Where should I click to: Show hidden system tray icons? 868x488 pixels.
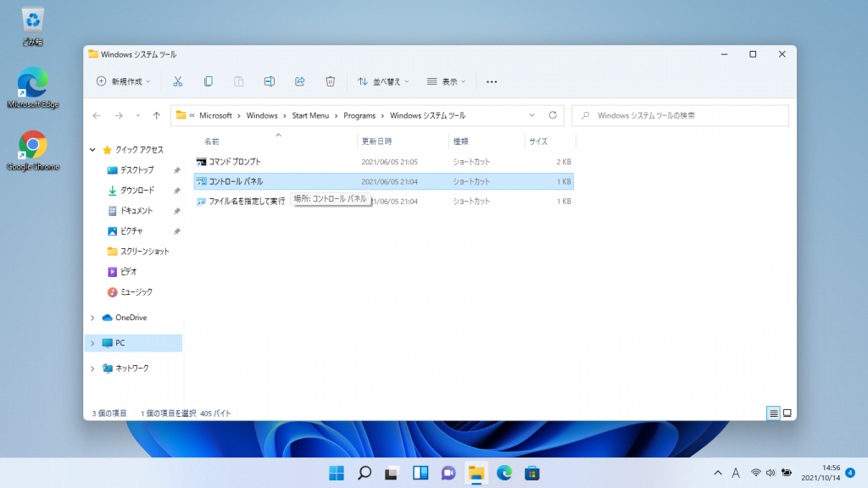tap(718, 473)
